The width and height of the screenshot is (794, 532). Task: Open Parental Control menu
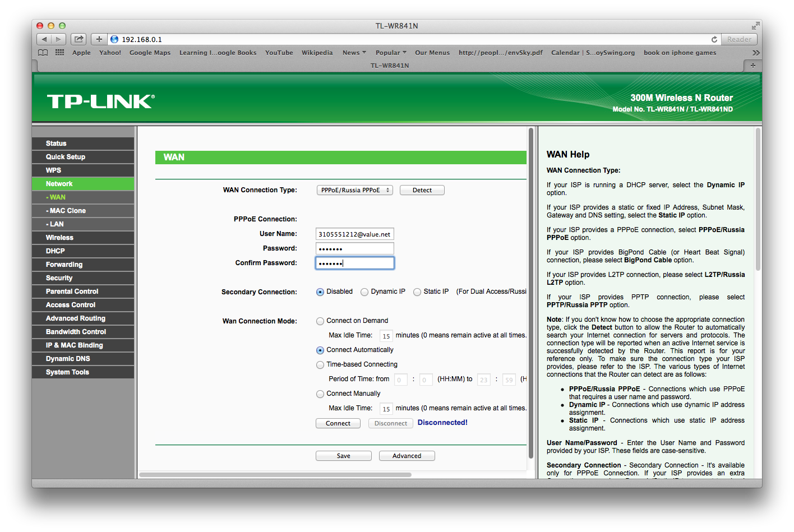pyautogui.click(x=83, y=292)
